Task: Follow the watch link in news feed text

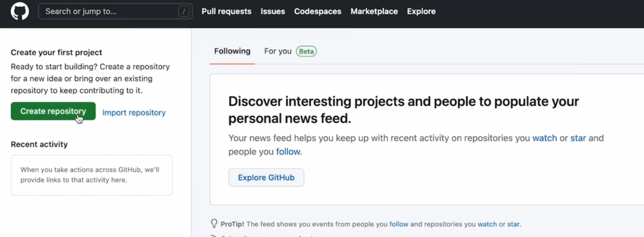Action: click(x=544, y=138)
